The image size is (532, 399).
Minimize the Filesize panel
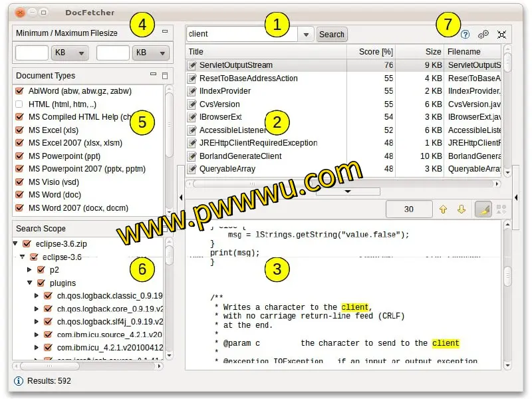coord(165,32)
